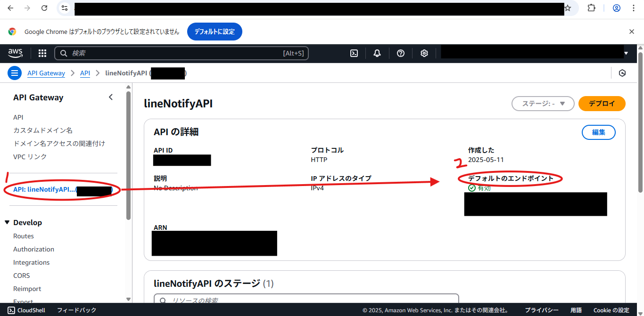Open Reimport under Develop

click(27, 289)
